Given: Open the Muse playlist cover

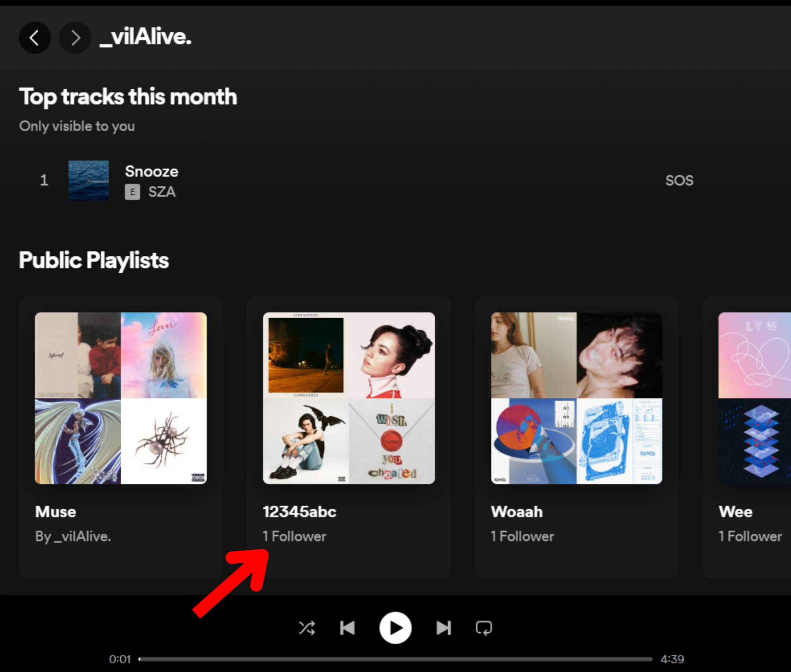Looking at the screenshot, I should coord(121,398).
